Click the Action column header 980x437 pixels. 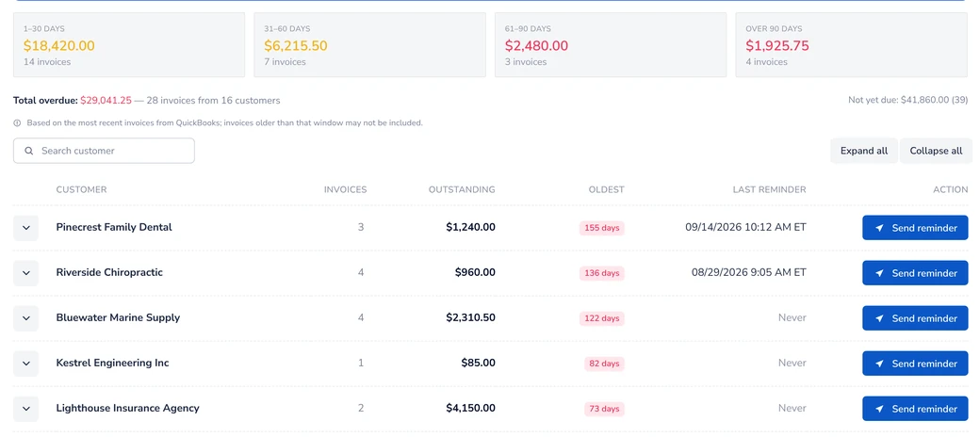point(951,189)
